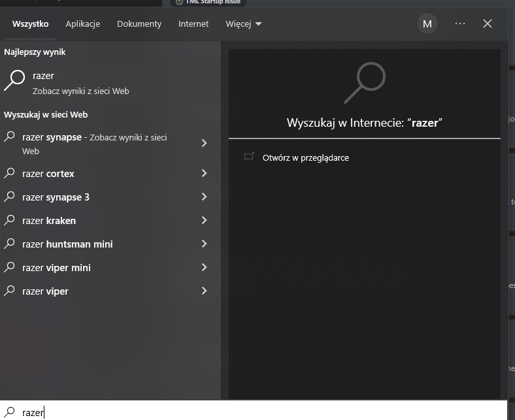Click the search magnifier icon by razer synapse
This screenshot has height=420, width=515.
(x=10, y=137)
